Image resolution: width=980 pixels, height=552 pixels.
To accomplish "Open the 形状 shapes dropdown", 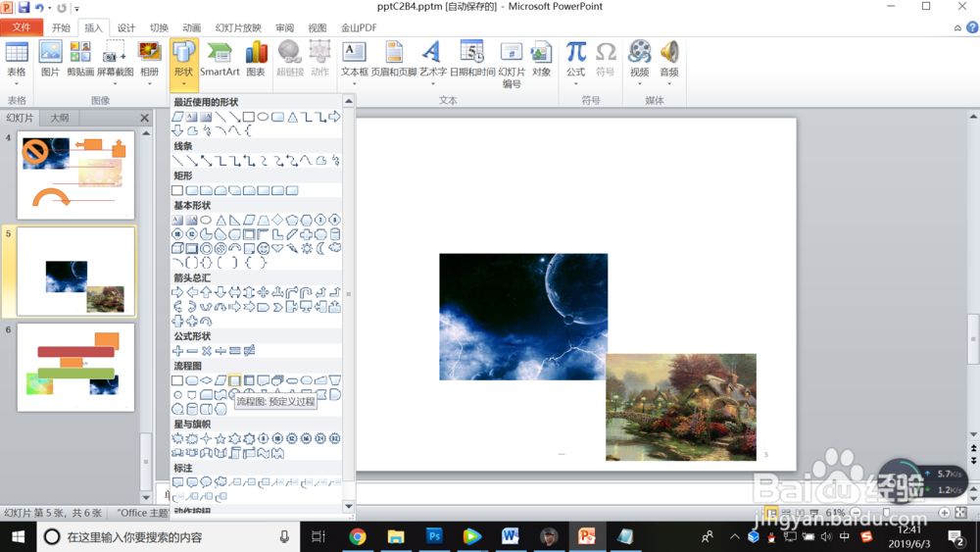I will (183, 65).
